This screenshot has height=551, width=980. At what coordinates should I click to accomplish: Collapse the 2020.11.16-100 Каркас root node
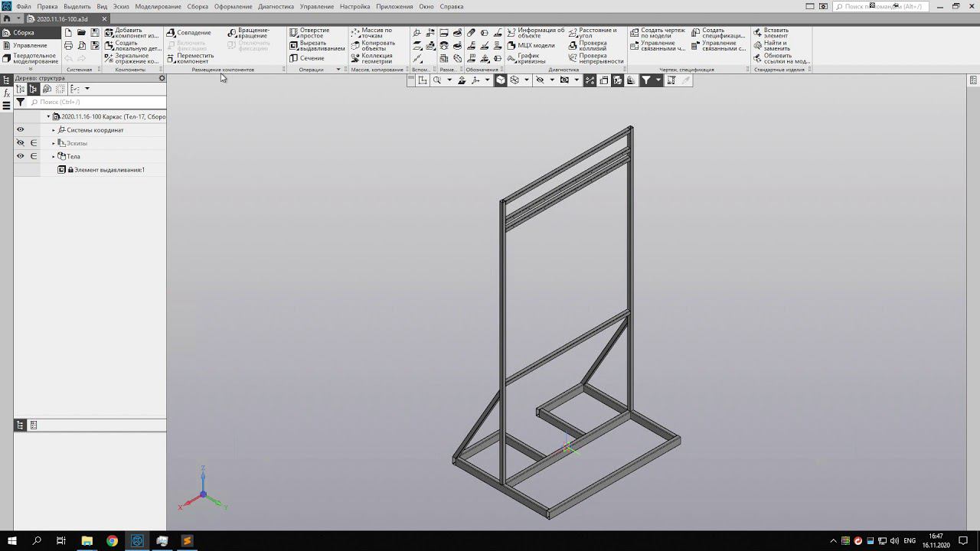(x=48, y=117)
